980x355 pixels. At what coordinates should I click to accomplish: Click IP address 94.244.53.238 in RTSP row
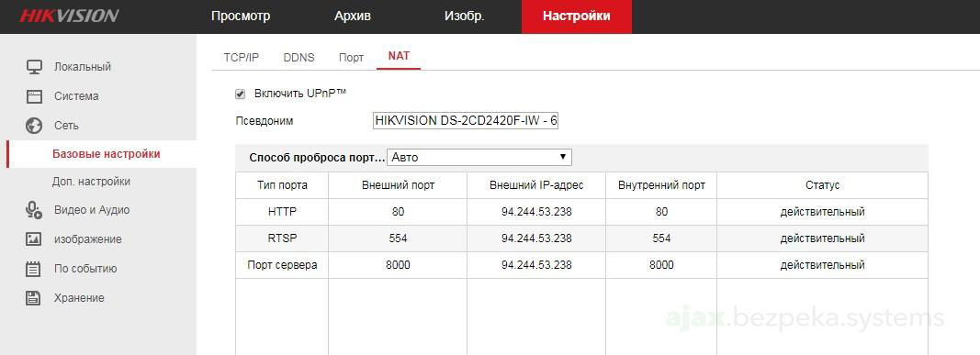(x=536, y=239)
